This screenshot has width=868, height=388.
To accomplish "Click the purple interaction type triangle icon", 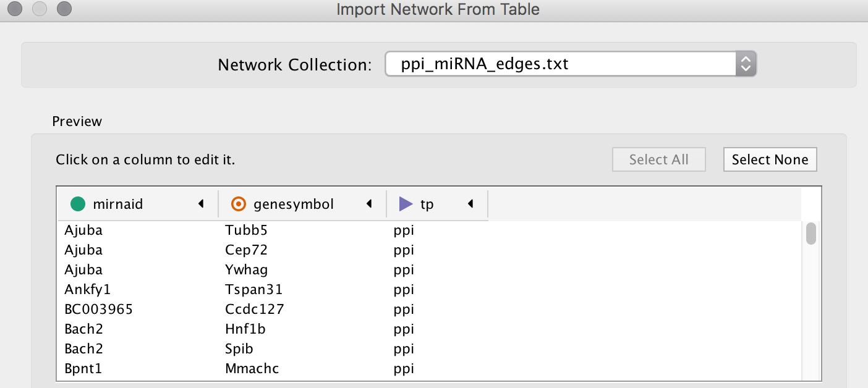I will [406, 204].
